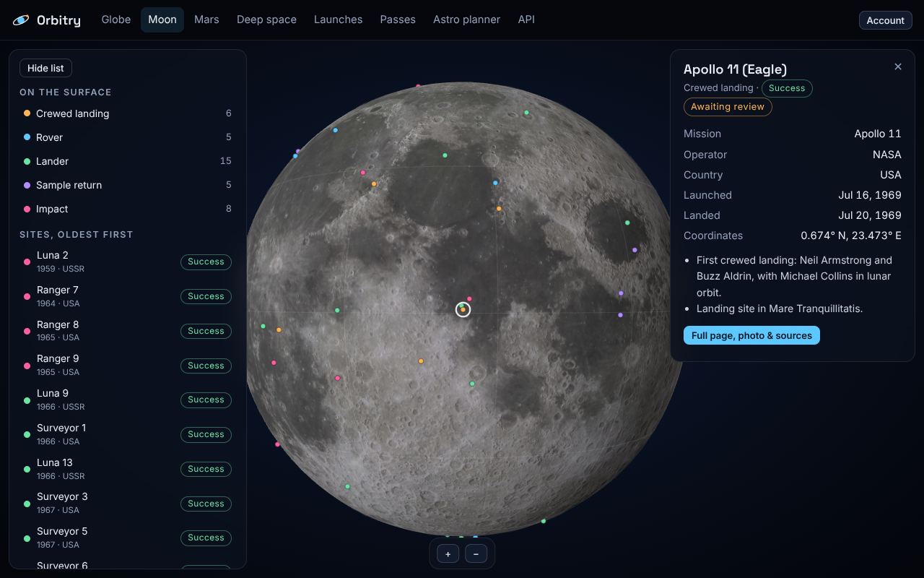Click the coordinates value 0.674° N, 23.473° E
This screenshot has width=924, height=578.
click(x=851, y=236)
